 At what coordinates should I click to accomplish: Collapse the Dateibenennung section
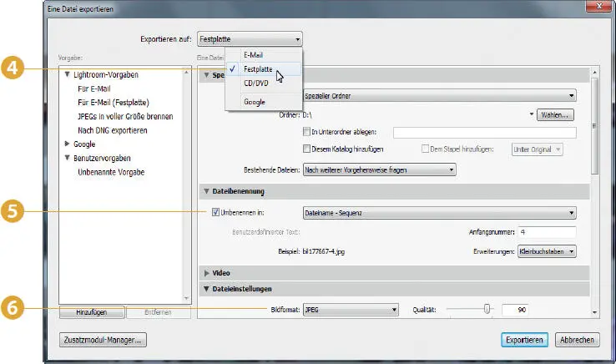tap(206, 191)
